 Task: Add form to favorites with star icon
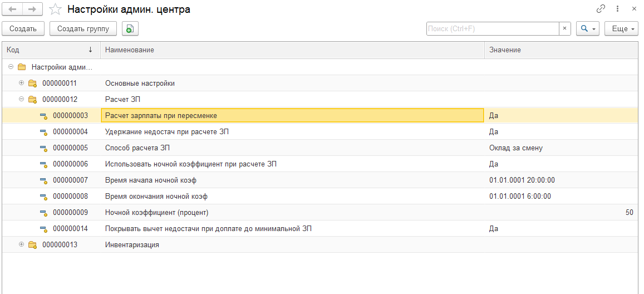tap(55, 9)
